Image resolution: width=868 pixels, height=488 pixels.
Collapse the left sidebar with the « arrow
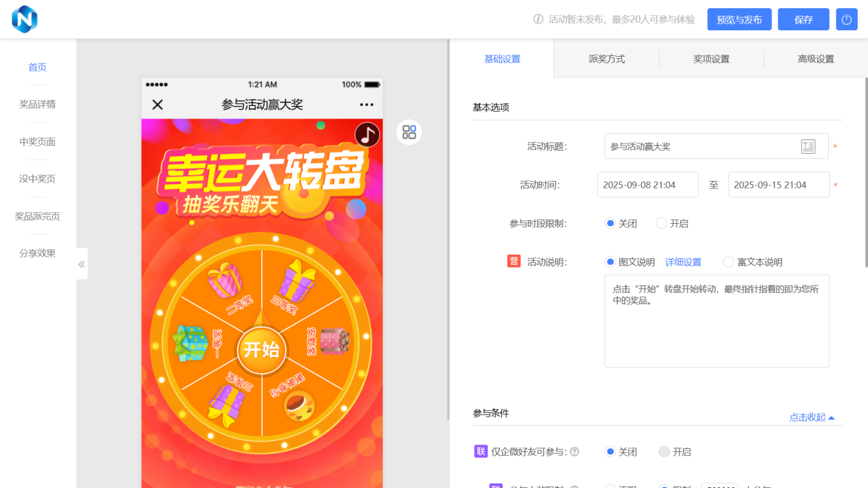point(81,264)
